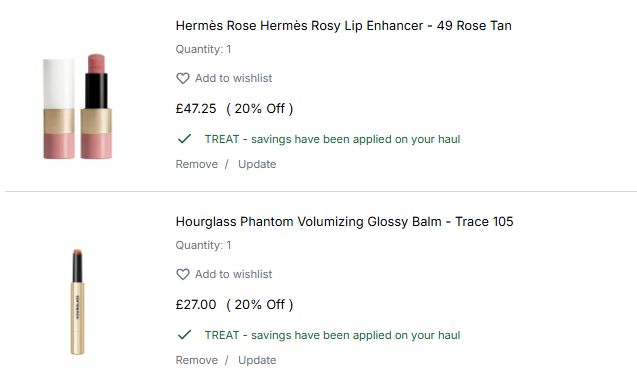This screenshot has width=637, height=388.
Task: Open the Hermès pink lipstick product image
Action: click(x=78, y=106)
